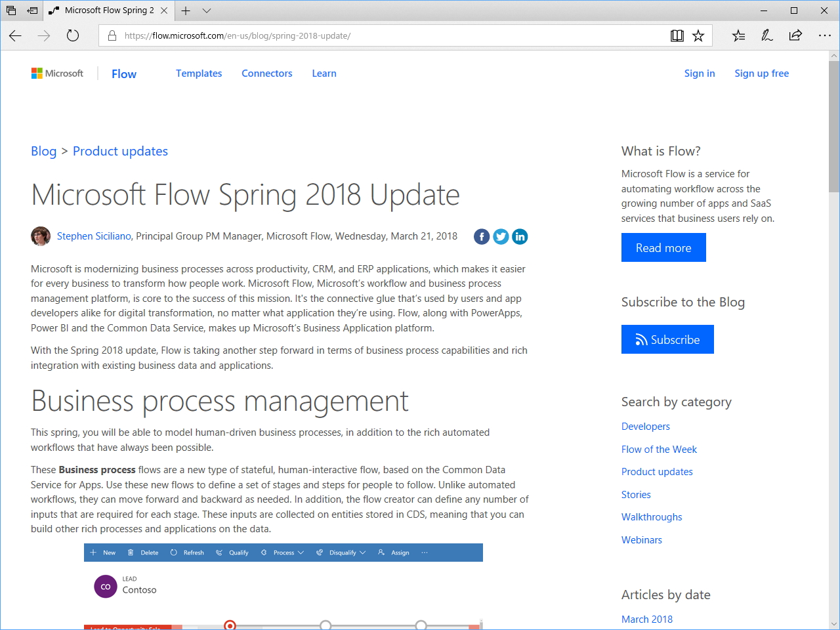
Task: Share the article on LinkedIn
Action: coord(520,236)
